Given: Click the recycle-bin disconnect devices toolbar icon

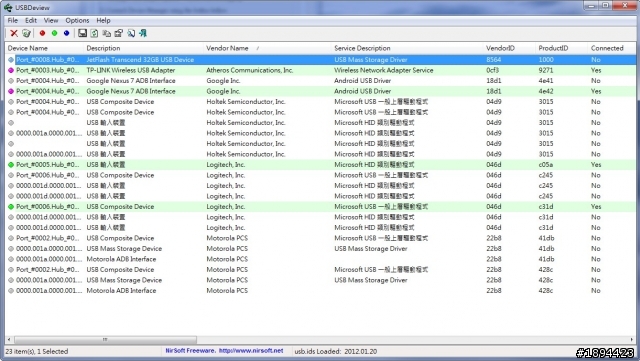Looking at the screenshot, I should [x=27, y=33].
